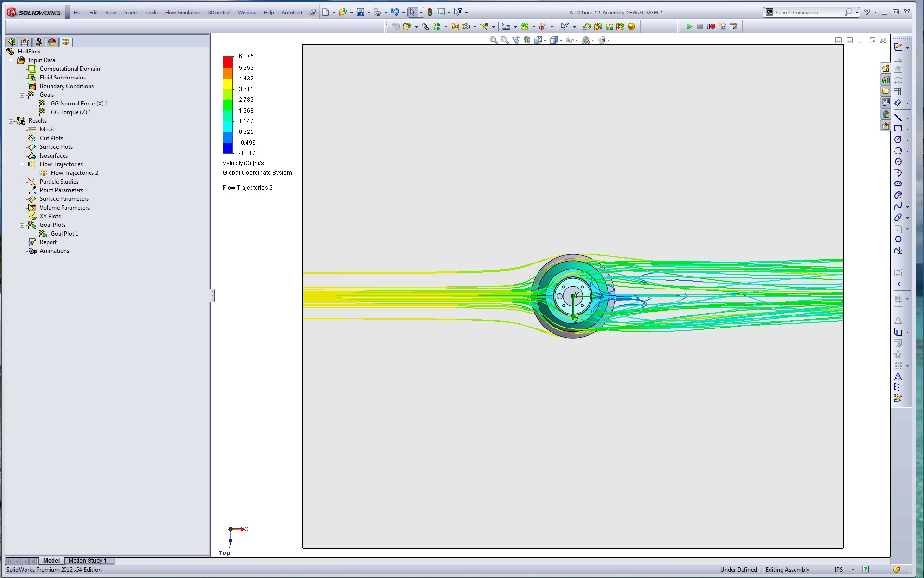Collapse the Flow Trajectories node
This screenshot has height=578, width=924.
click(x=22, y=165)
